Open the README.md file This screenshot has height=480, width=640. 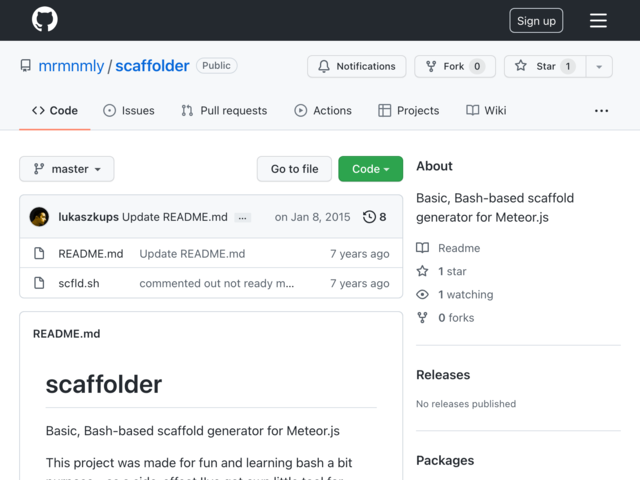point(91,254)
